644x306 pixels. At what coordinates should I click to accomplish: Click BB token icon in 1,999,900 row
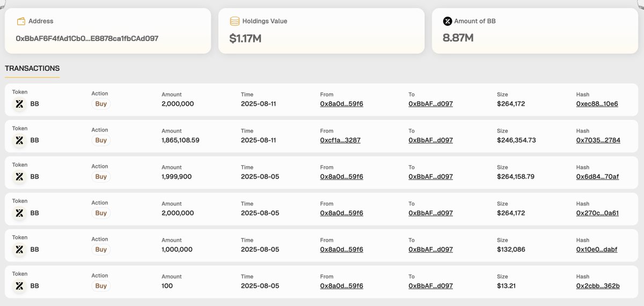click(x=19, y=177)
